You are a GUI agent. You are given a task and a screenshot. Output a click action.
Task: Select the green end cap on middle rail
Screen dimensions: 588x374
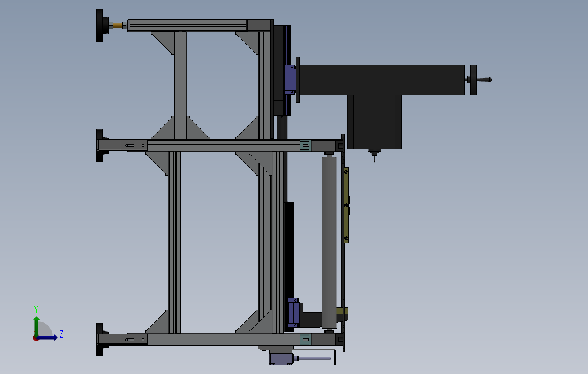(x=305, y=145)
